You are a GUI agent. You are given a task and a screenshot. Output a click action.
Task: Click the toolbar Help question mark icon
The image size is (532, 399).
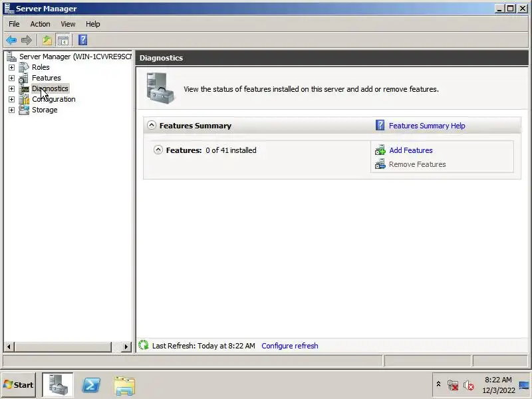(82, 40)
